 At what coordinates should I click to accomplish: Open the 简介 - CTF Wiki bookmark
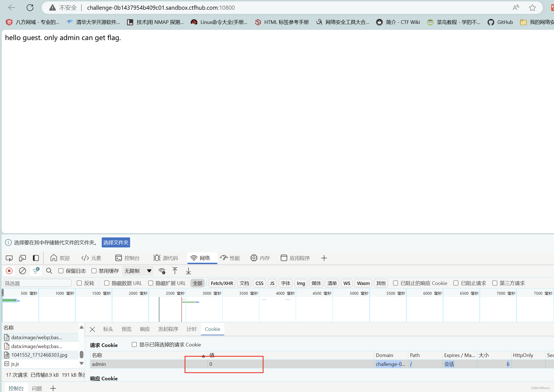(x=398, y=22)
